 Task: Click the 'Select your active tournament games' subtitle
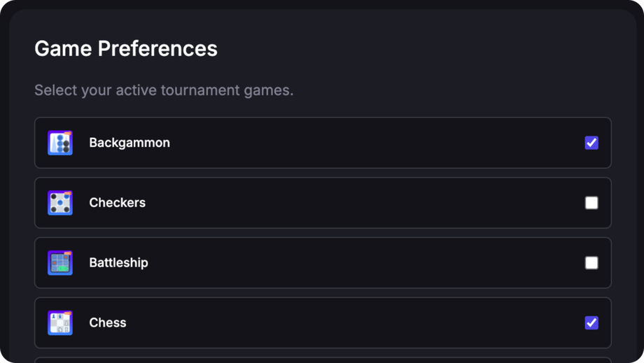pyautogui.click(x=164, y=90)
